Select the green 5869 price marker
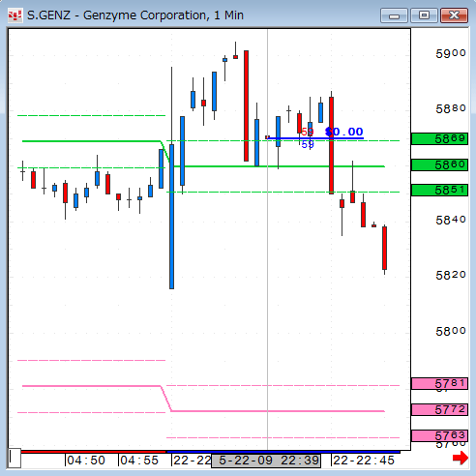The height and width of the screenshot is (476, 476). 439,139
